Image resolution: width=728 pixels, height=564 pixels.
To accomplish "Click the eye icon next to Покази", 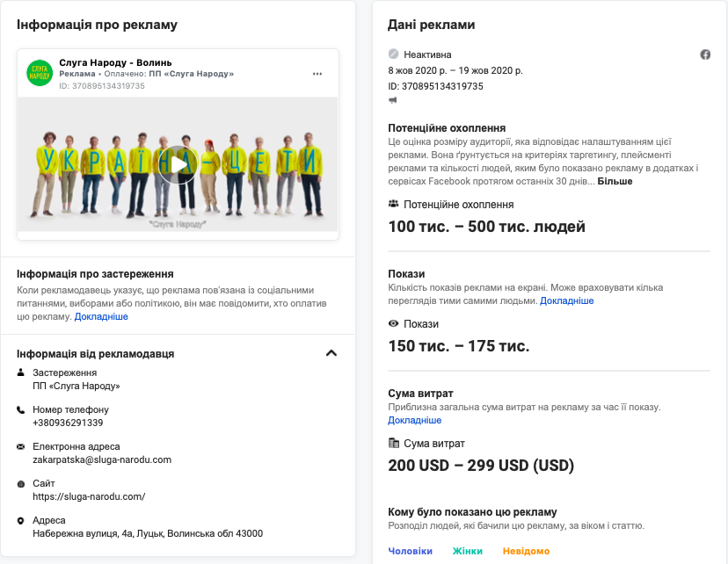I will [393, 323].
